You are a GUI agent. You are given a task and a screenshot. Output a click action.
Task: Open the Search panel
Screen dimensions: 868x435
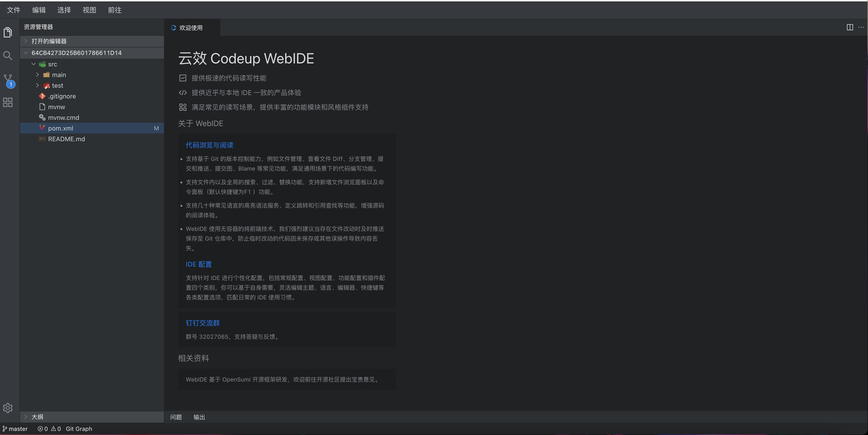coord(8,56)
